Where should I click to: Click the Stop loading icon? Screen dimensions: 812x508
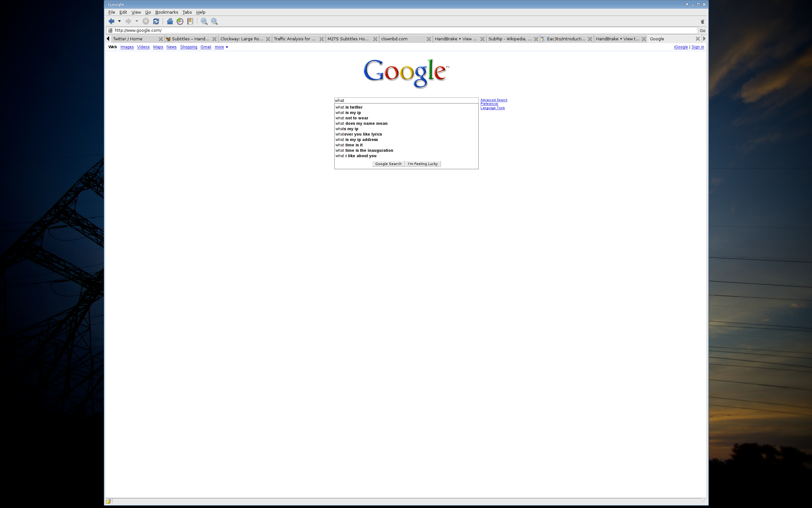click(x=146, y=21)
